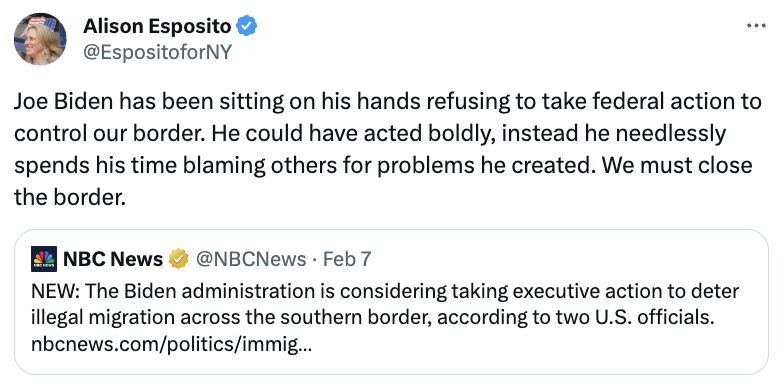Click the blue verified checkmark badge
This screenshot has width=784, height=388.
246,26
